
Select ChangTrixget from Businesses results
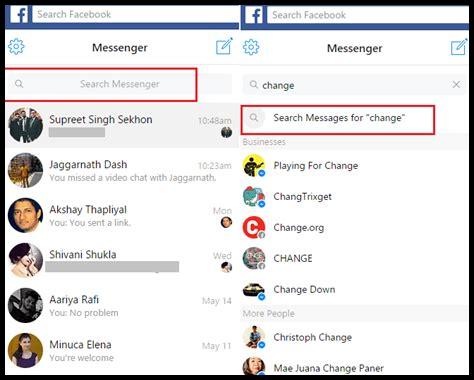click(355, 196)
